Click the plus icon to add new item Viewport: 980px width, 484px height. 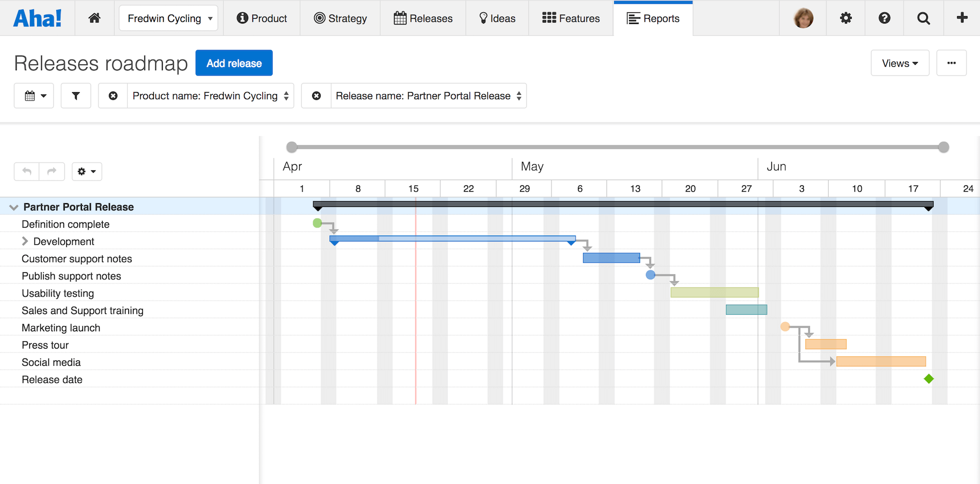click(962, 18)
